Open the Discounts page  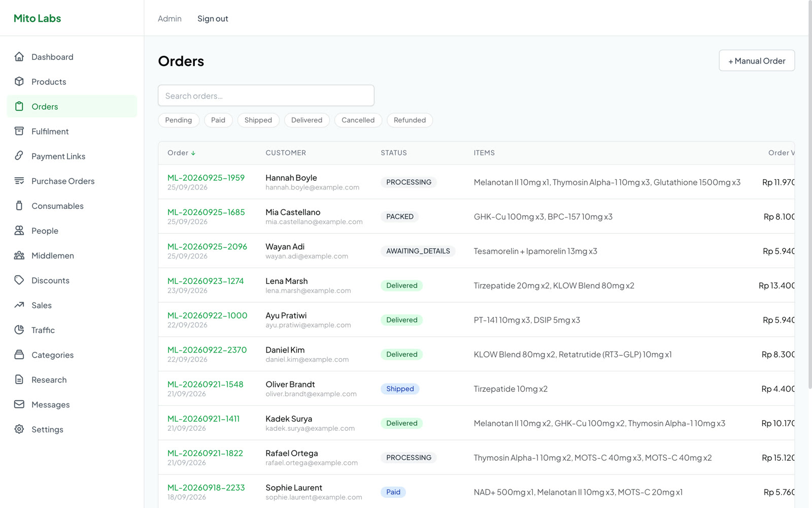(x=72, y=280)
